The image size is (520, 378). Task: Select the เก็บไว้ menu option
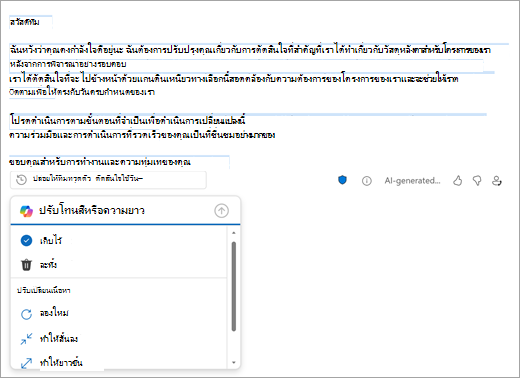tap(119, 240)
